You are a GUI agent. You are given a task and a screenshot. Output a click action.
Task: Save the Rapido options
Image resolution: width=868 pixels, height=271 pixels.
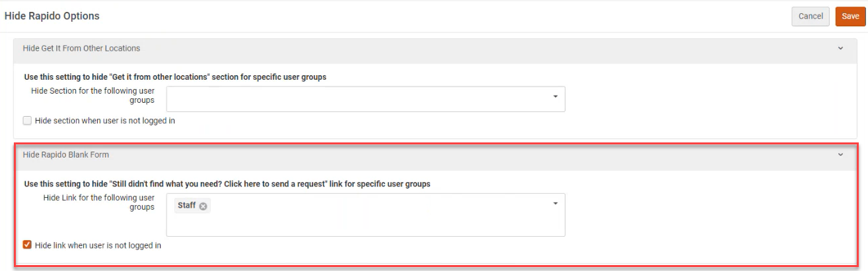tap(850, 16)
